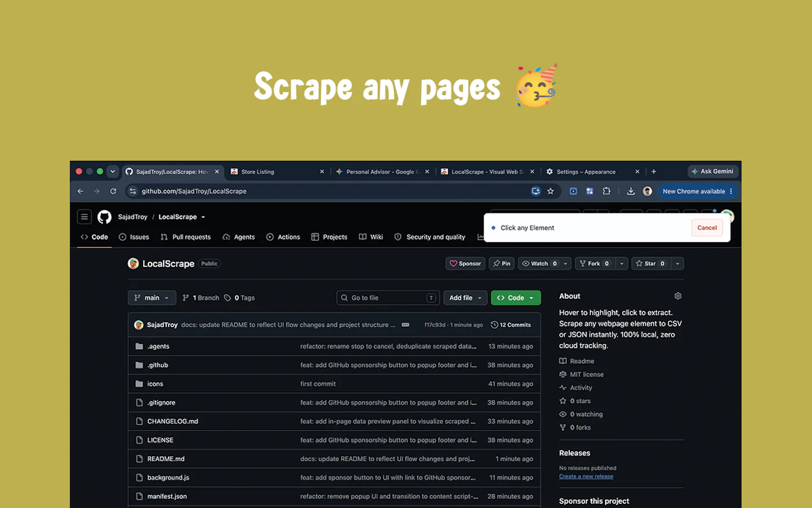812x508 pixels.
Task: Pin the repository with Pin button
Action: point(502,264)
